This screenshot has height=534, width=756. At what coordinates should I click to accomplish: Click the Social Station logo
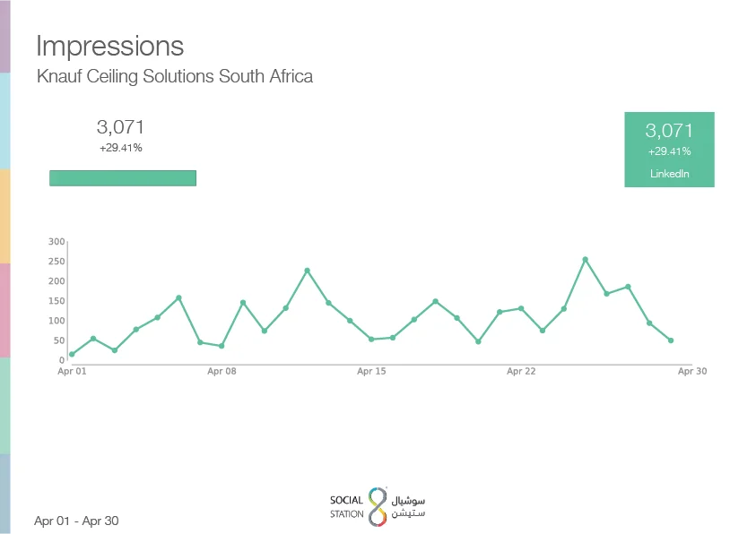(x=378, y=506)
